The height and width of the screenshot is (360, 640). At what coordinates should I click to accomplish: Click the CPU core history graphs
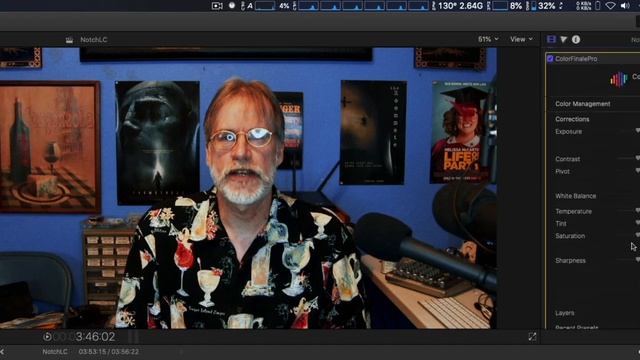point(363,6)
